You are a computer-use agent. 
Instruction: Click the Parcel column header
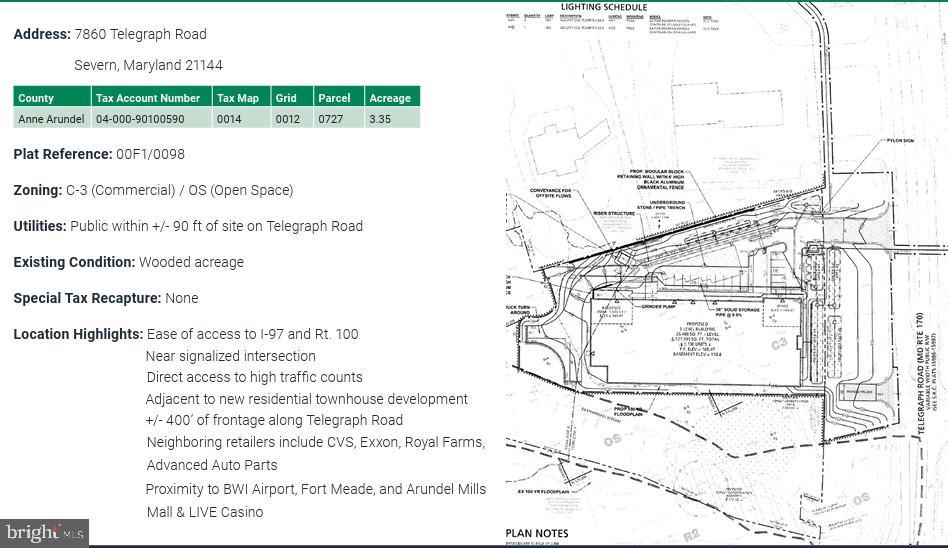(x=334, y=98)
